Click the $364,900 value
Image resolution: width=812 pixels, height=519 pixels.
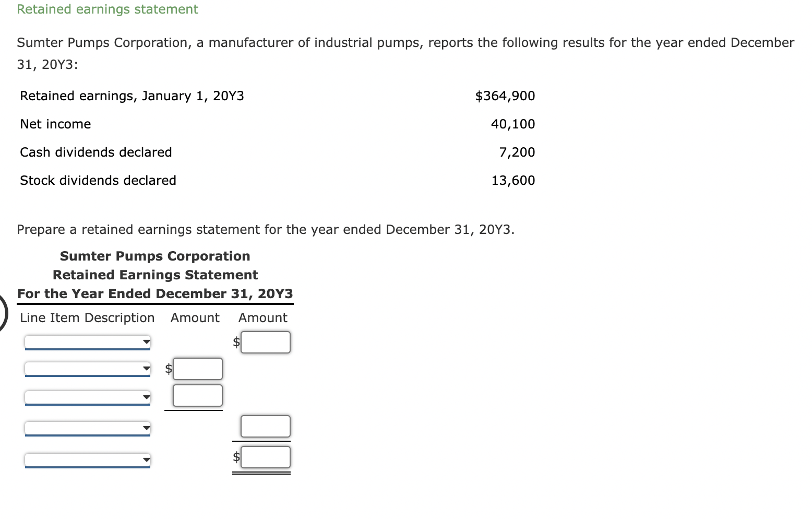coord(505,96)
